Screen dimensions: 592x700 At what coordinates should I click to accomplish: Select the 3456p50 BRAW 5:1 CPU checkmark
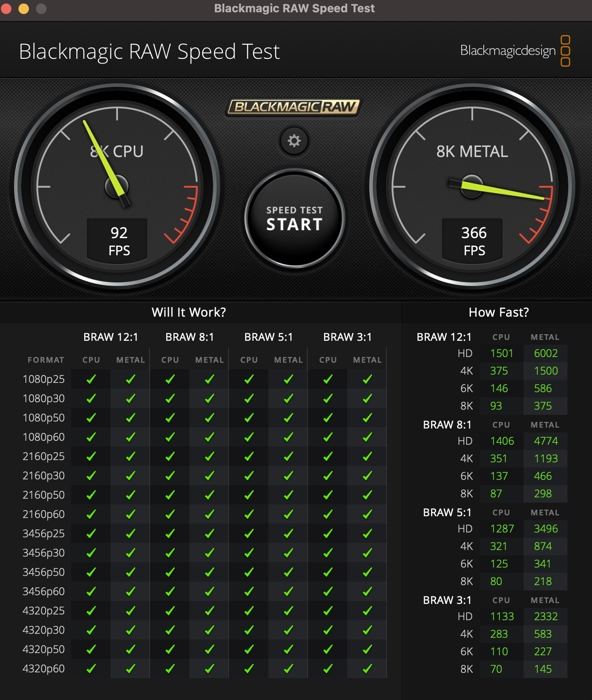[x=249, y=572]
